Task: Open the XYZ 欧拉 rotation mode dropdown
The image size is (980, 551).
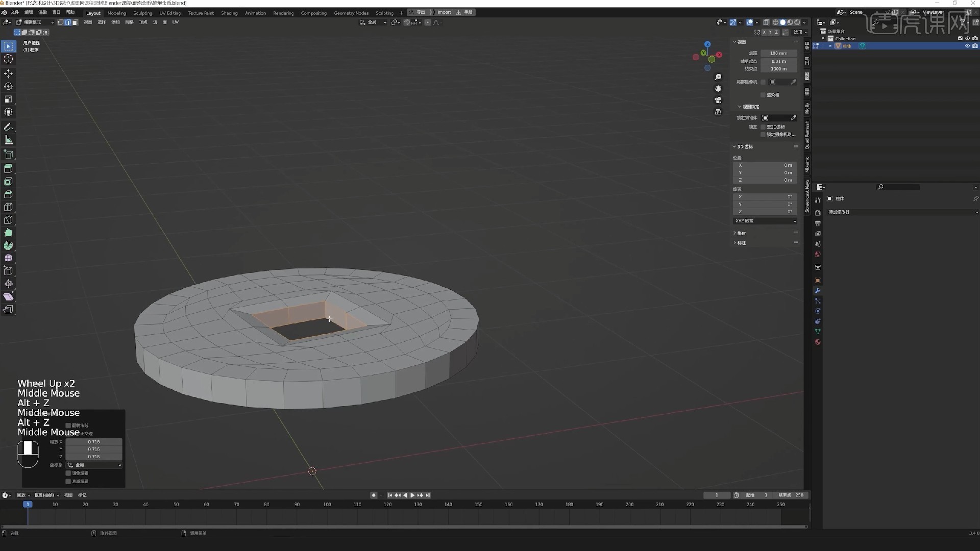Action: [x=765, y=221]
